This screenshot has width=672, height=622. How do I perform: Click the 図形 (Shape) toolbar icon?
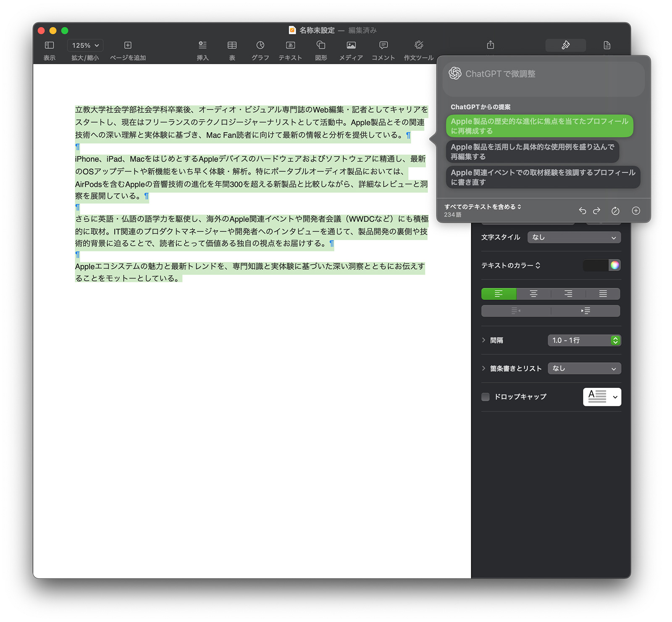tap(321, 45)
